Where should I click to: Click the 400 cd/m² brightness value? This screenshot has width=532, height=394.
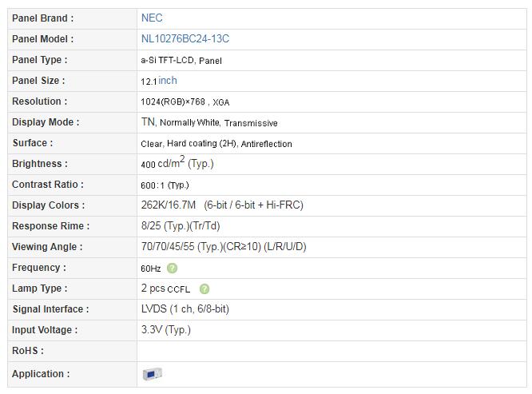coord(163,163)
